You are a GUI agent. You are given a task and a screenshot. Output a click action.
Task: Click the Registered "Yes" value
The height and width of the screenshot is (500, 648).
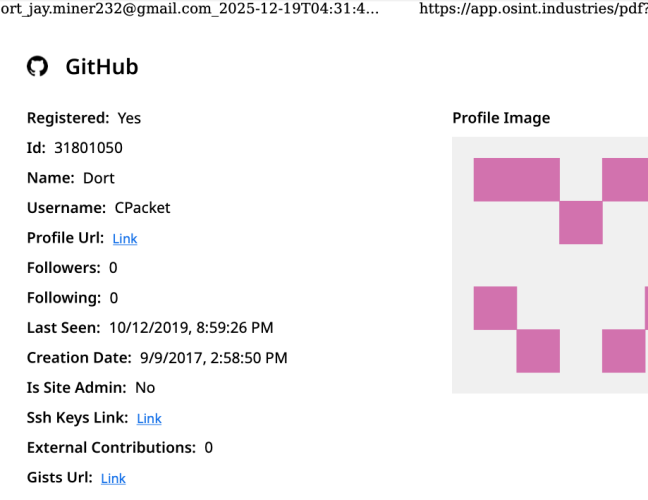(129, 118)
